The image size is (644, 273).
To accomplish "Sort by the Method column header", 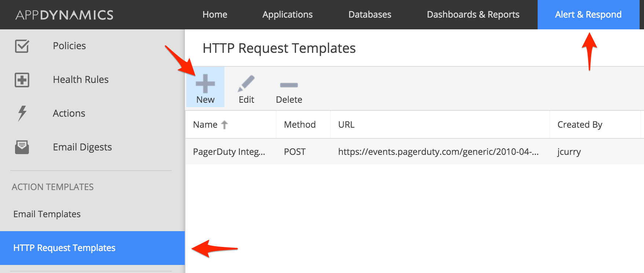I will (x=300, y=125).
